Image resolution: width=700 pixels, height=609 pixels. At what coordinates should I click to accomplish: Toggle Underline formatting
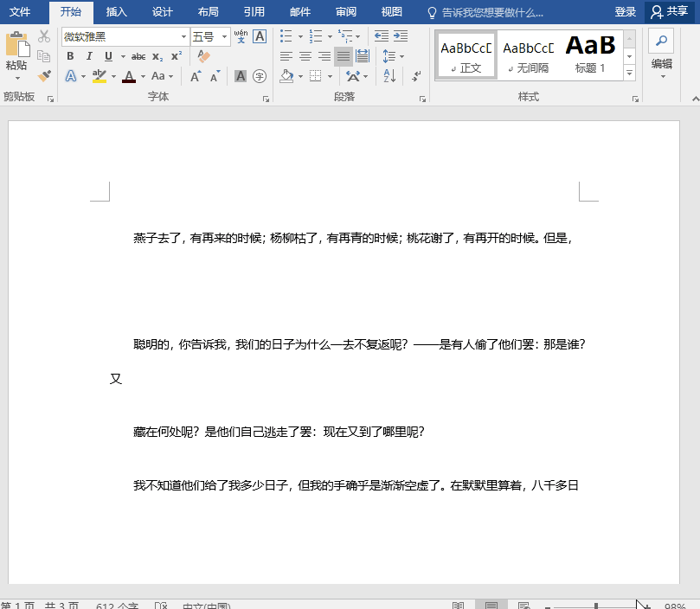pos(108,56)
